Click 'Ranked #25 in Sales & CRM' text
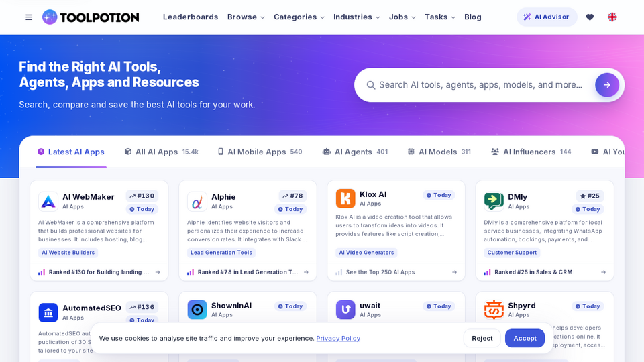 (x=533, y=272)
